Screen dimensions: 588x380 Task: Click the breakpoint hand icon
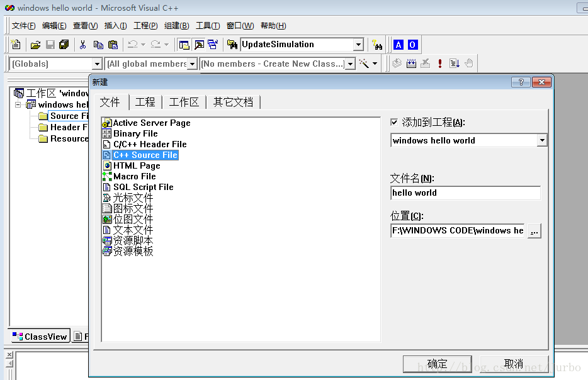coord(469,64)
